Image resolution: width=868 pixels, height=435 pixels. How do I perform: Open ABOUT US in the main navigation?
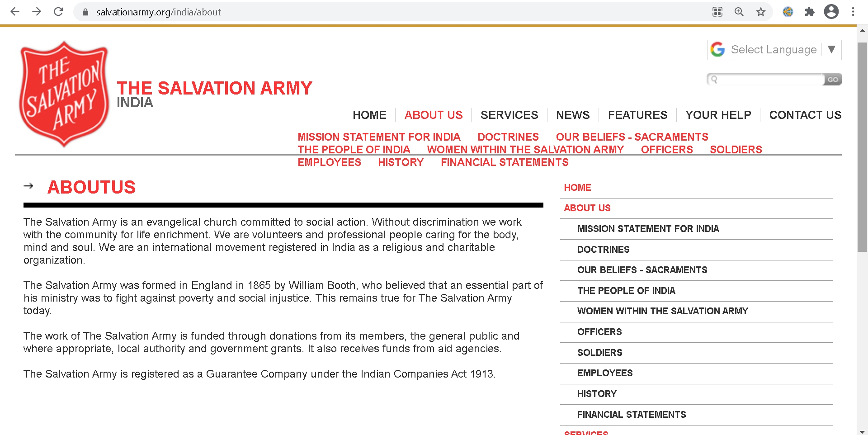coord(434,115)
